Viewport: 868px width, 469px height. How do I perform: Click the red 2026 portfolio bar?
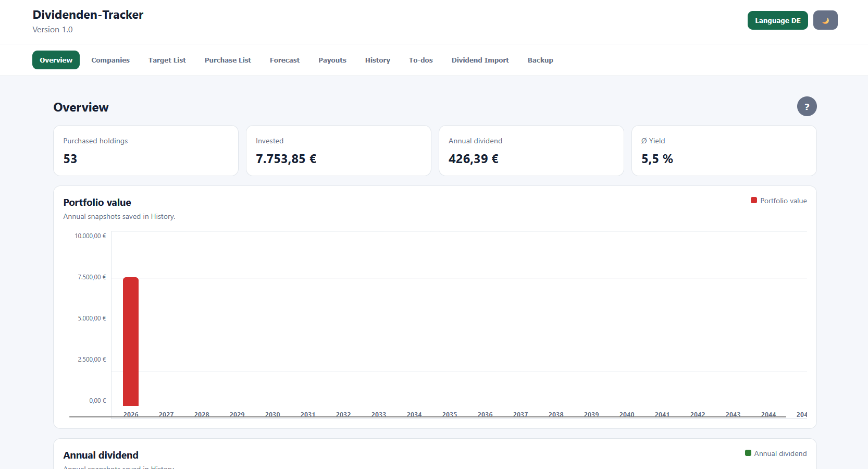[x=131, y=341]
